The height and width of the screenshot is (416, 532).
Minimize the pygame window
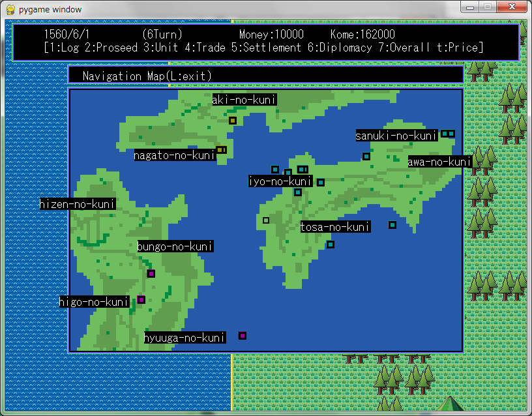(470, 7)
